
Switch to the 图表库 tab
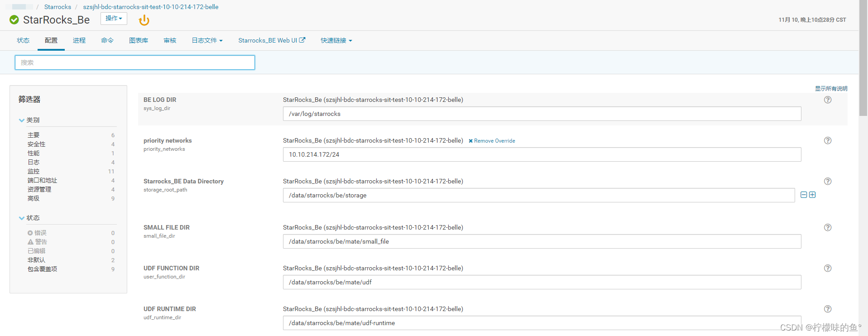139,40
